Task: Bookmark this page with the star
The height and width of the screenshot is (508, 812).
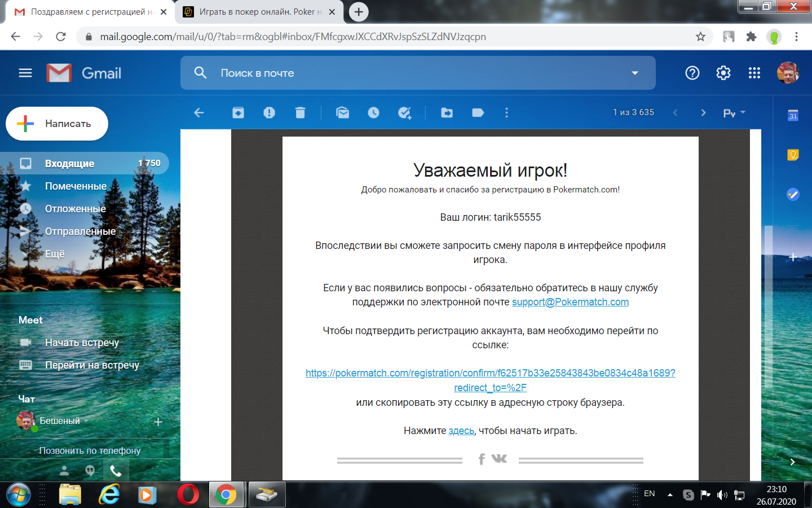Action: coord(700,37)
